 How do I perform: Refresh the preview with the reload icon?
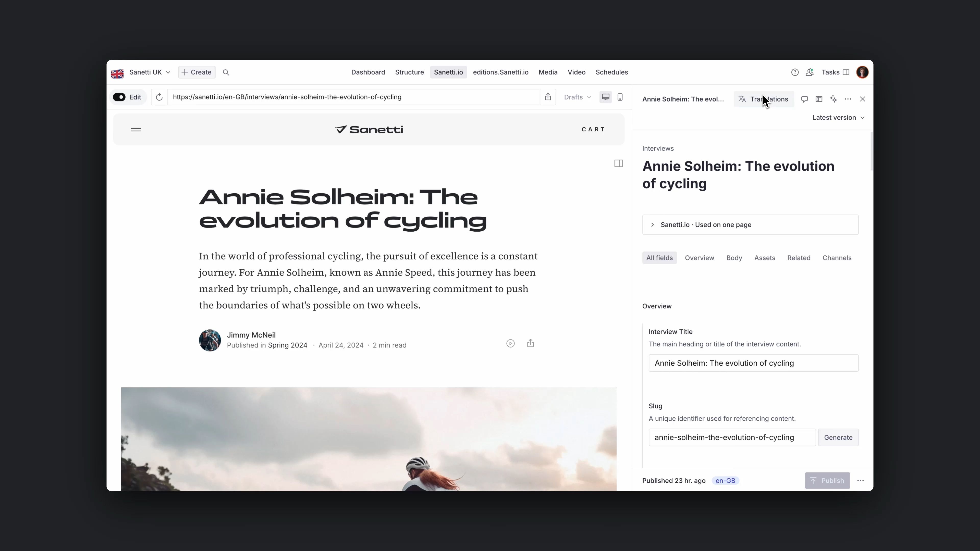click(x=159, y=97)
